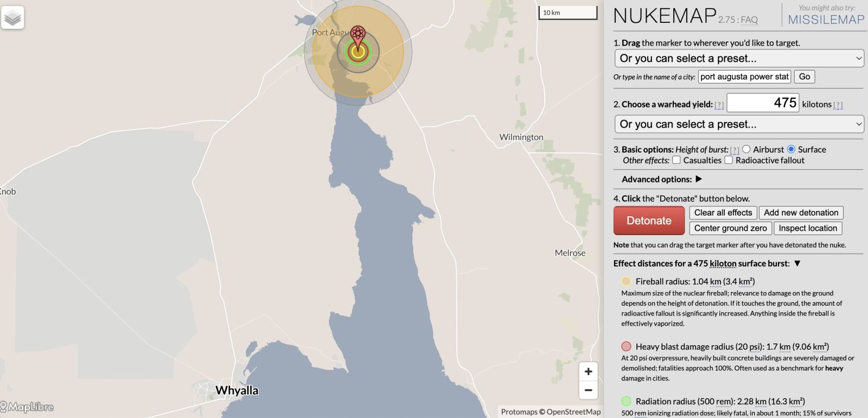The width and height of the screenshot is (868, 418).
Task: Click Inspect location button
Action: pyautogui.click(x=808, y=229)
